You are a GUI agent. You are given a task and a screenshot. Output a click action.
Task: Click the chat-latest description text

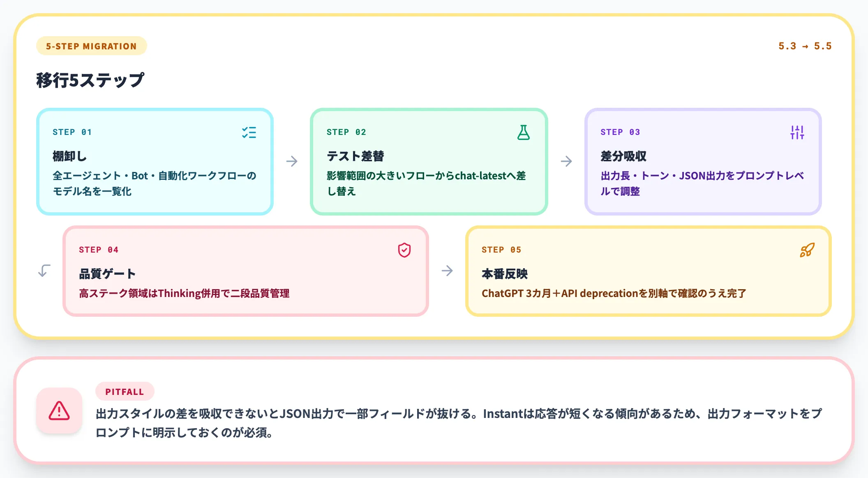(x=426, y=183)
